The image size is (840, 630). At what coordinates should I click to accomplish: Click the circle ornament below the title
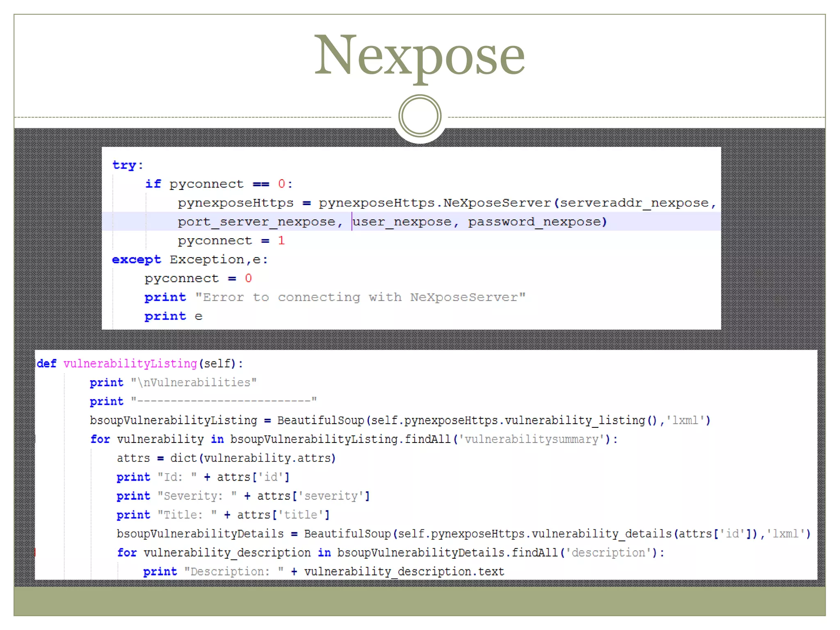(420, 116)
